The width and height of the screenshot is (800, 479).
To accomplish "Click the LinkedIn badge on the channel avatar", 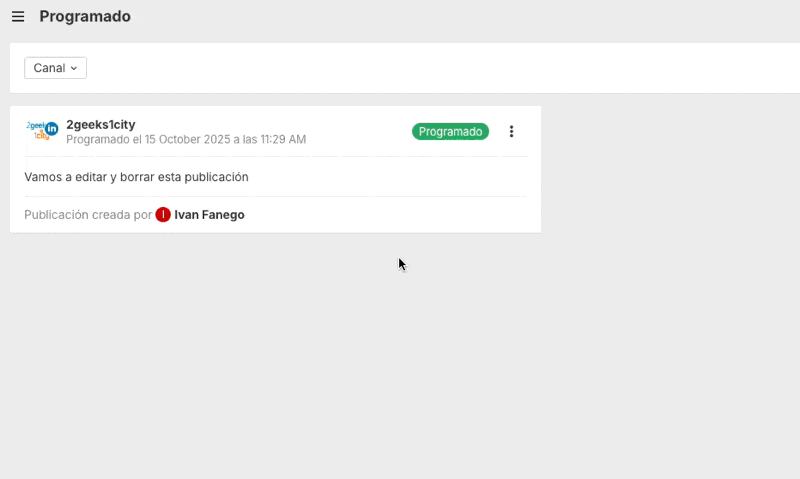I will point(52,128).
